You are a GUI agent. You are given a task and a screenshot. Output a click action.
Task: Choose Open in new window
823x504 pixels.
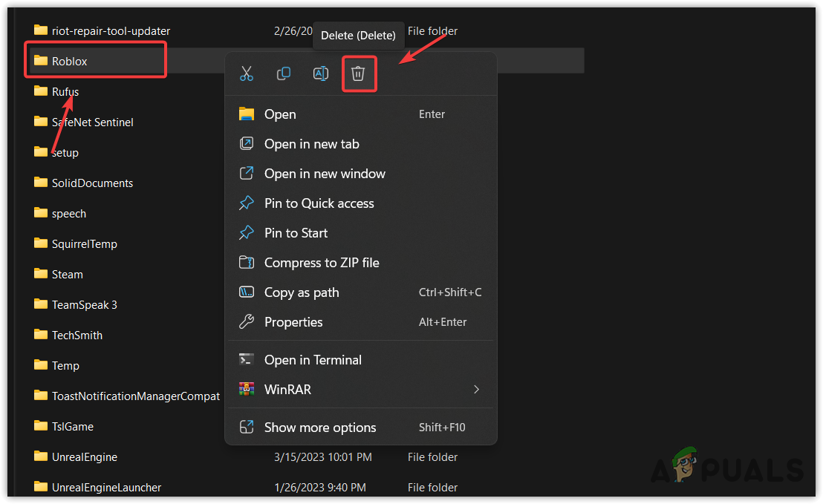(325, 174)
